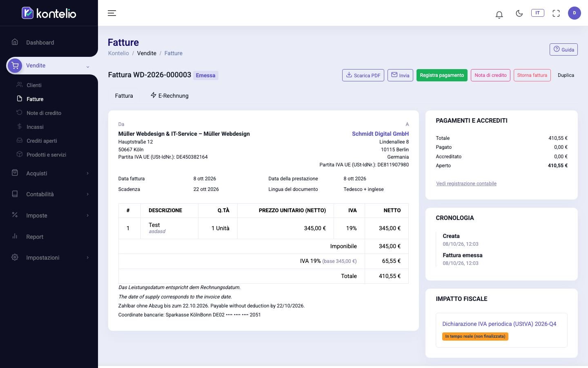Expand the Impostazioni menu chevron
This screenshot has height=368, width=588.
tap(87, 258)
